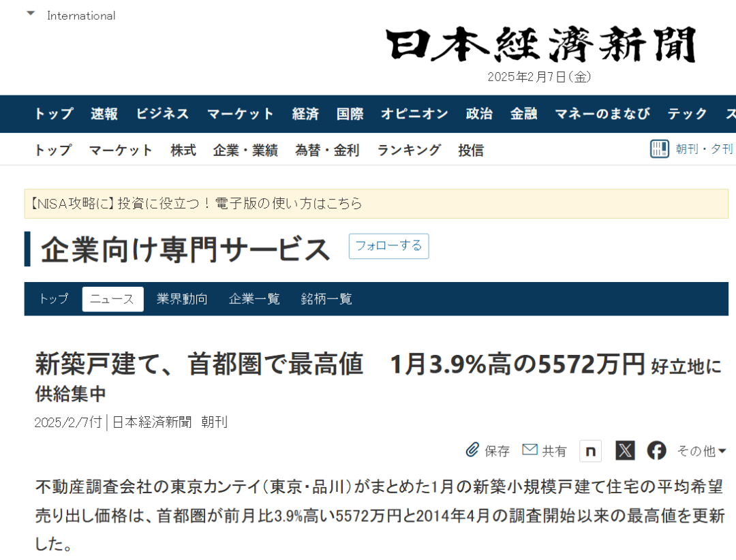Share the article on note

pyautogui.click(x=590, y=451)
